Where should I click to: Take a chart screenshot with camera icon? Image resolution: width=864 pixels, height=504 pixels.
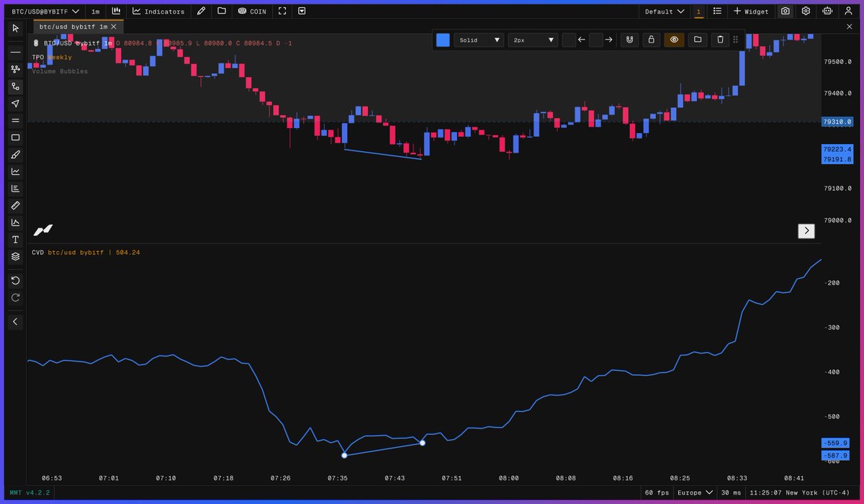coord(786,11)
